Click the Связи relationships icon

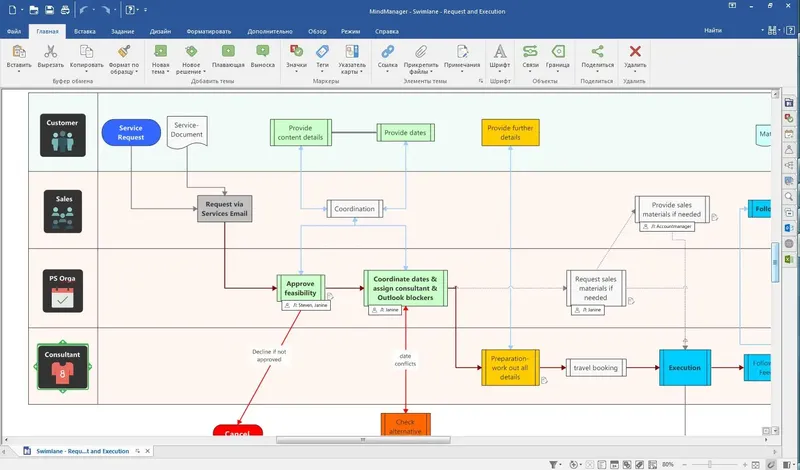530,51
